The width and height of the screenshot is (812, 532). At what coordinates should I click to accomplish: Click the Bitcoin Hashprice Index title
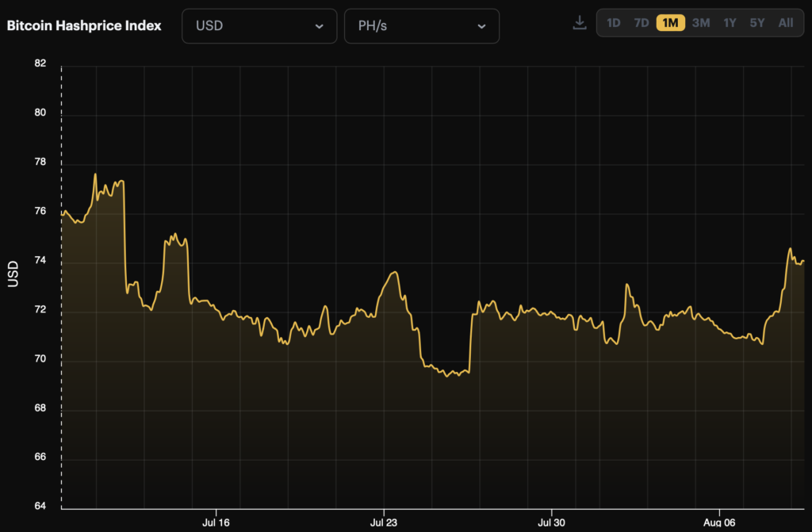[84, 25]
